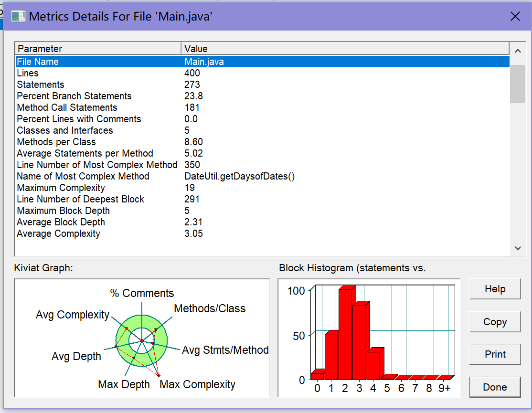
Task: Click the value 8.60 for Methods per Class
Action: pos(193,142)
